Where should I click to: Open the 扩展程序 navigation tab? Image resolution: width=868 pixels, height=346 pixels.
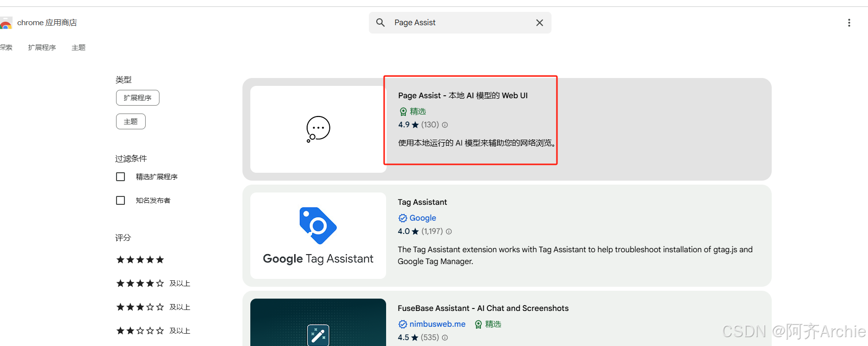(42, 47)
